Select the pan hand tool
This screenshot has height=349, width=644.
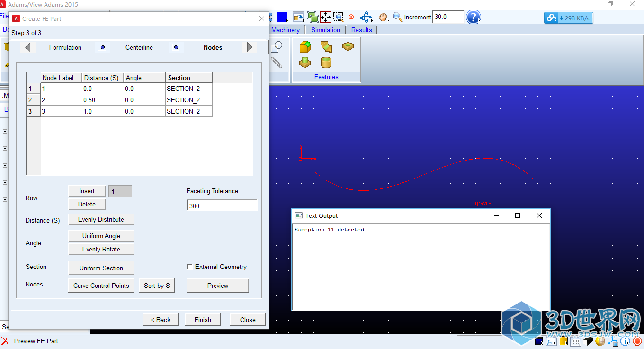(383, 17)
